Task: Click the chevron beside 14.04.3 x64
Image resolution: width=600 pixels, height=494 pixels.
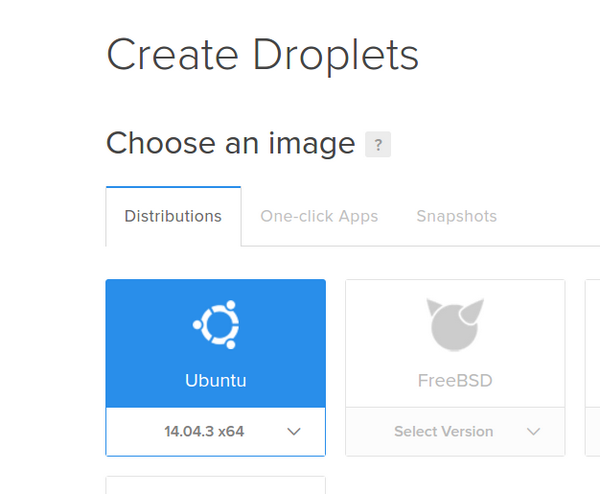Action: (x=294, y=432)
